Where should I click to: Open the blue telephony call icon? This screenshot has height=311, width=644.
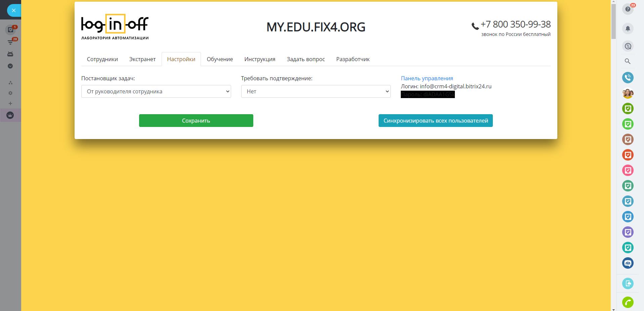(x=628, y=78)
